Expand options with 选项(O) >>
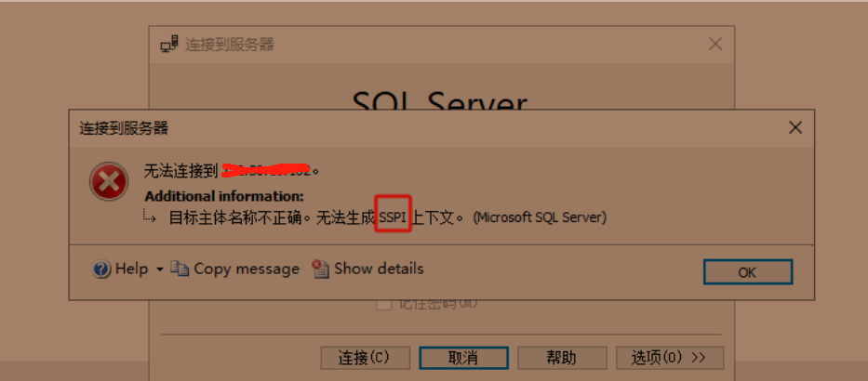The image size is (868, 381). 670,358
